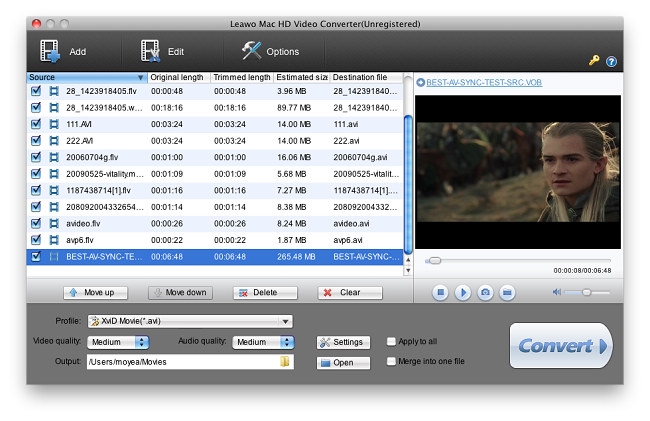Click the registration key icon
Screen dimensions: 650x421
(x=594, y=61)
